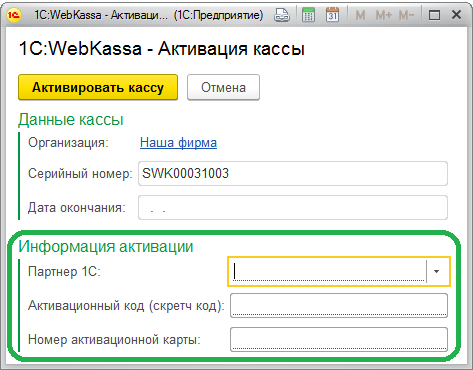Click the Активировать кассу button
Viewport: 473px width, 370px height.
tap(98, 87)
